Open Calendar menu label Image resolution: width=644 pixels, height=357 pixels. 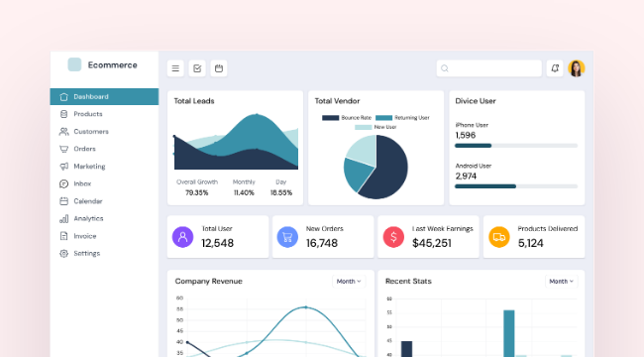point(88,201)
